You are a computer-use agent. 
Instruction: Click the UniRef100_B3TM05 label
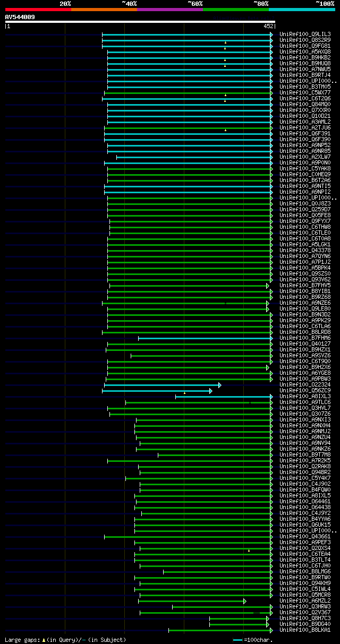(x=305, y=87)
